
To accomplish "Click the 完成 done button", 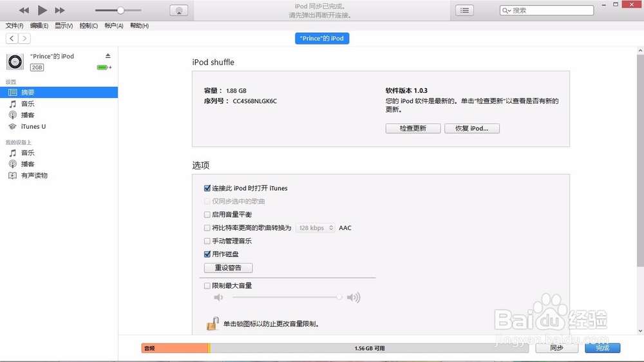I will [x=603, y=348].
